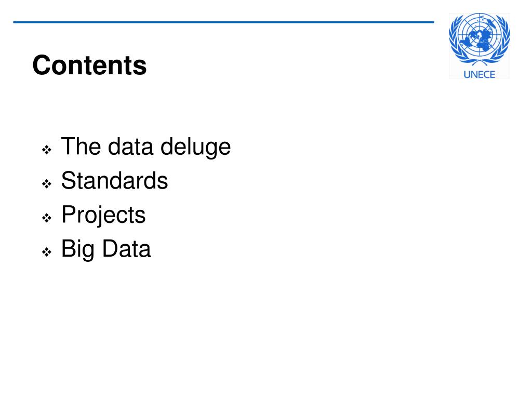The height and width of the screenshot is (399, 532).
Task: Click the Contents slide title
Action: 89,65
